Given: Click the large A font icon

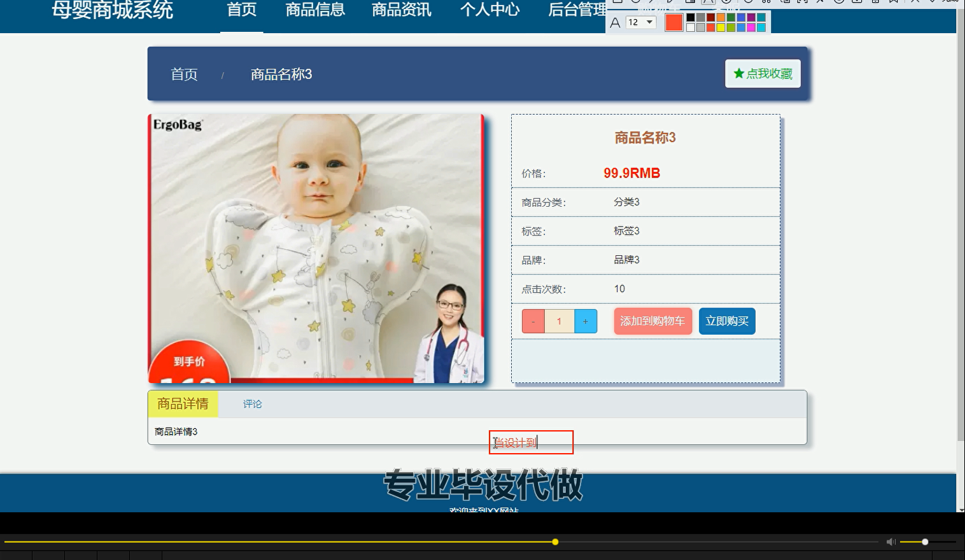Looking at the screenshot, I should tap(615, 23).
